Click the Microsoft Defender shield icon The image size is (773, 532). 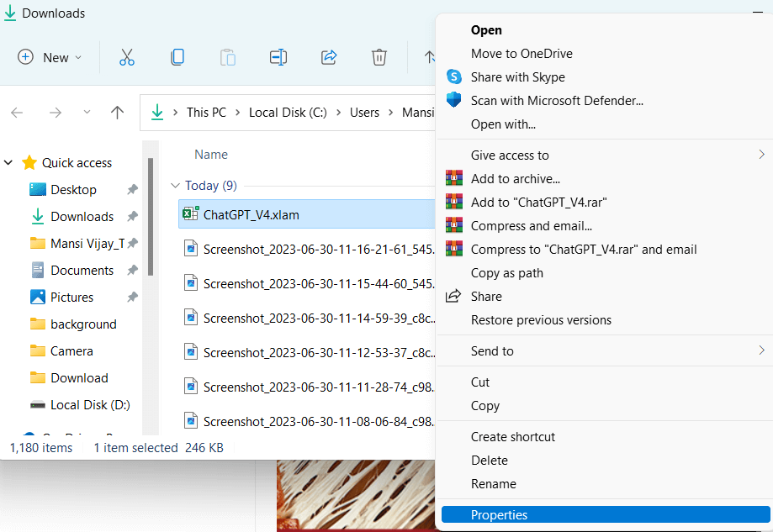(453, 99)
